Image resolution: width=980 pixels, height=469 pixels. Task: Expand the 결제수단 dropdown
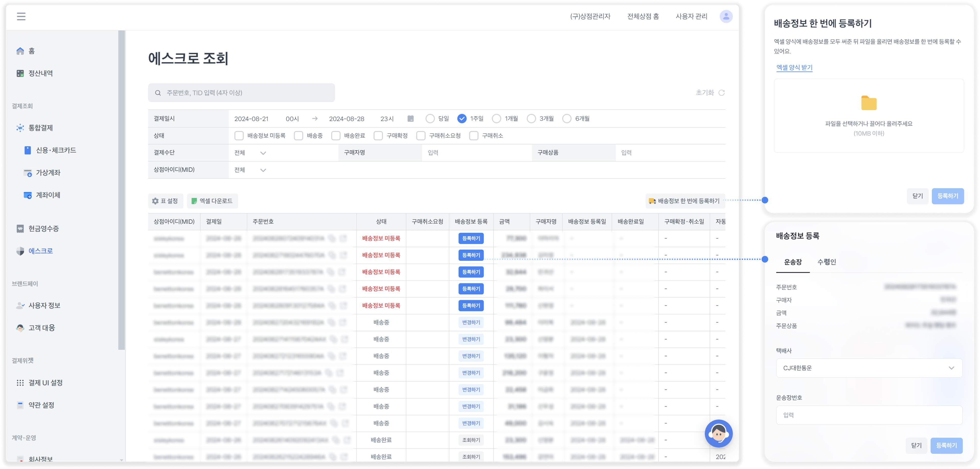[x=263, y=153]
